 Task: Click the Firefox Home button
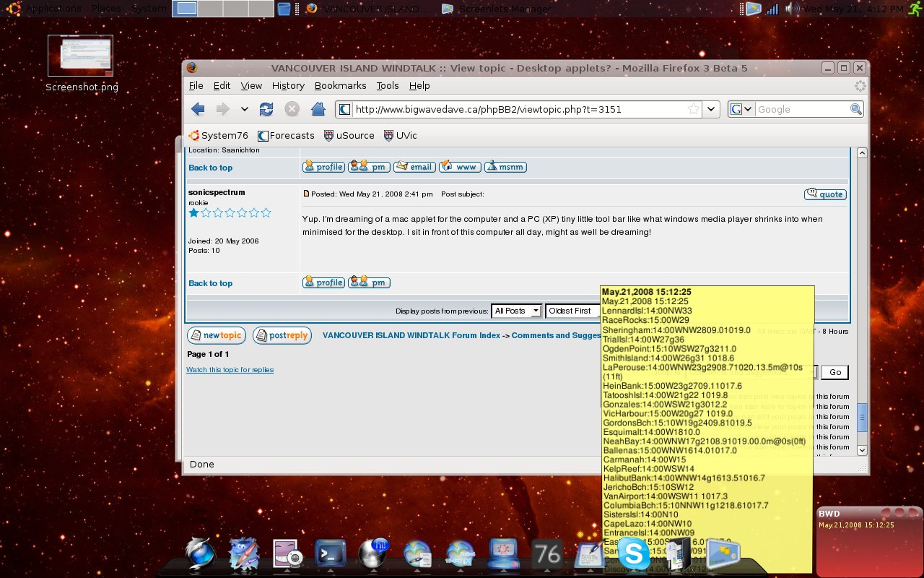318,109
